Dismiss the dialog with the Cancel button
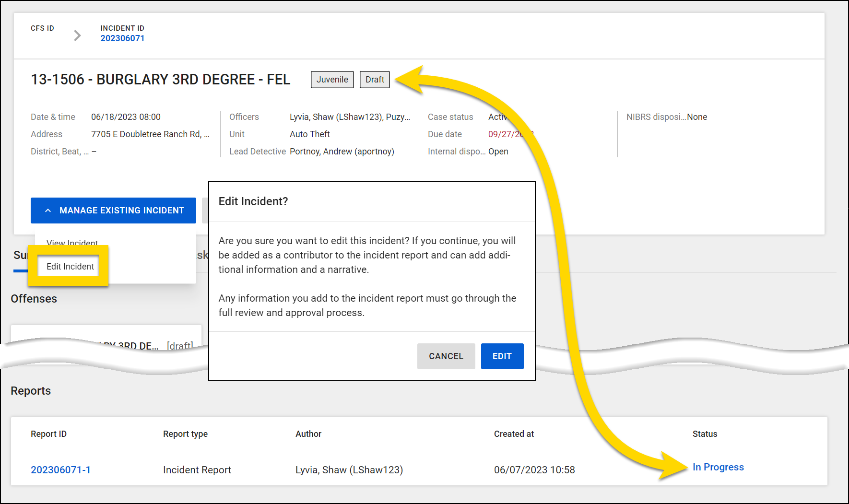This screenshot has height=504, width=849. tap(446, 356)
